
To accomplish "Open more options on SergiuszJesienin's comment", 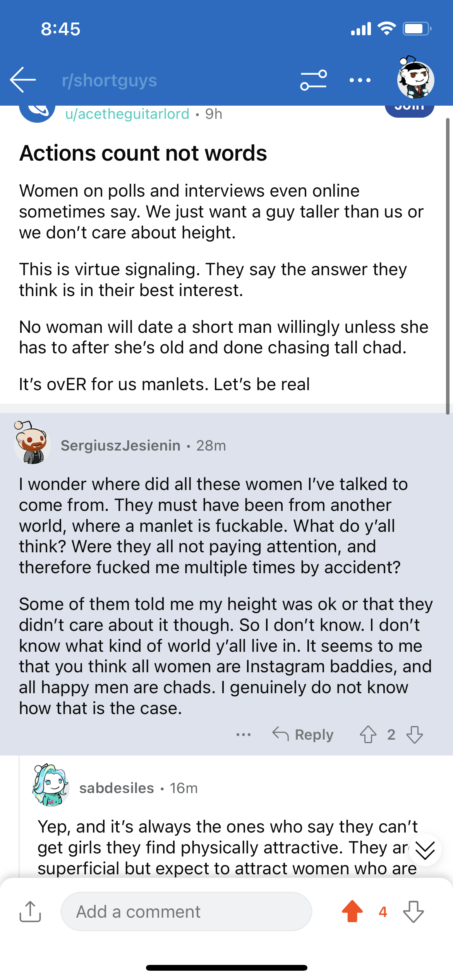I will point(244,734).
